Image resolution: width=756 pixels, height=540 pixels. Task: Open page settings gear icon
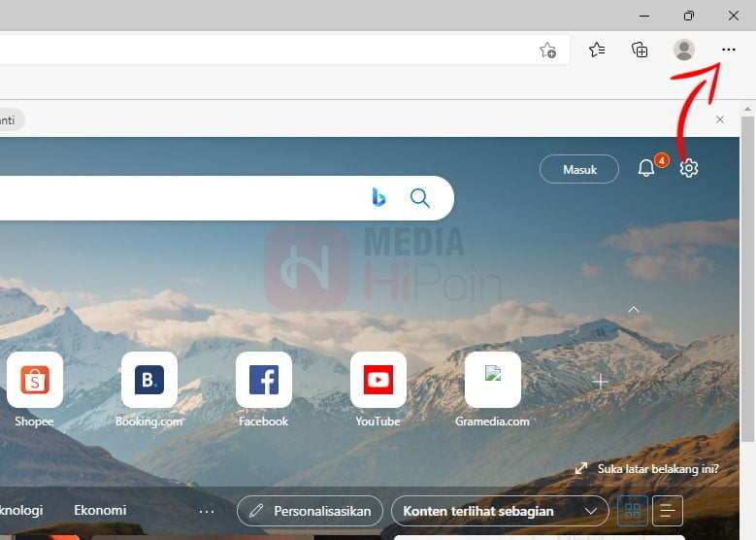pos(688,168)
